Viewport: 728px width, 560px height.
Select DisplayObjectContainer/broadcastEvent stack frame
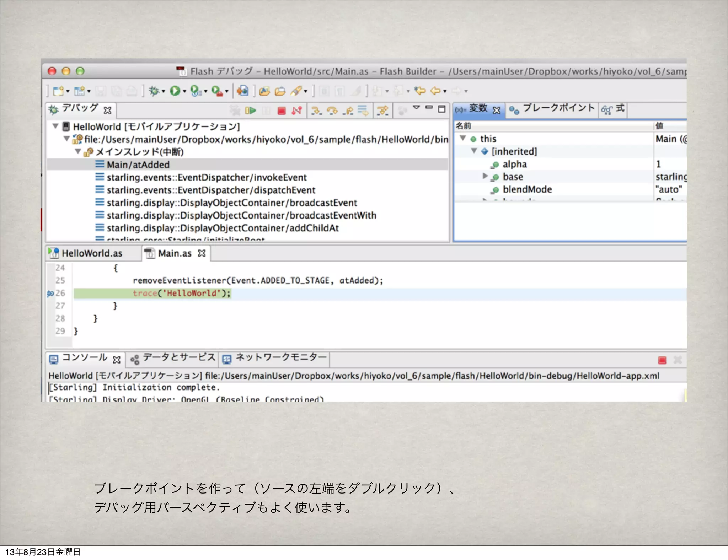(247, 203)
